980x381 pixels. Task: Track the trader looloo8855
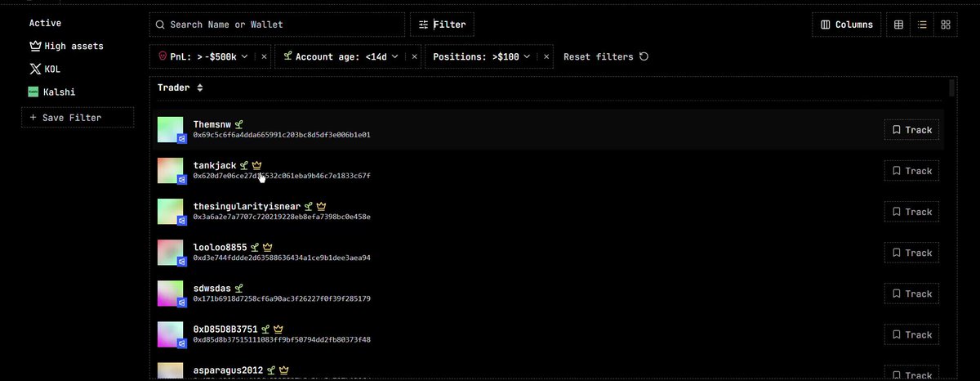pyautogui.click(x=911, y=253)
